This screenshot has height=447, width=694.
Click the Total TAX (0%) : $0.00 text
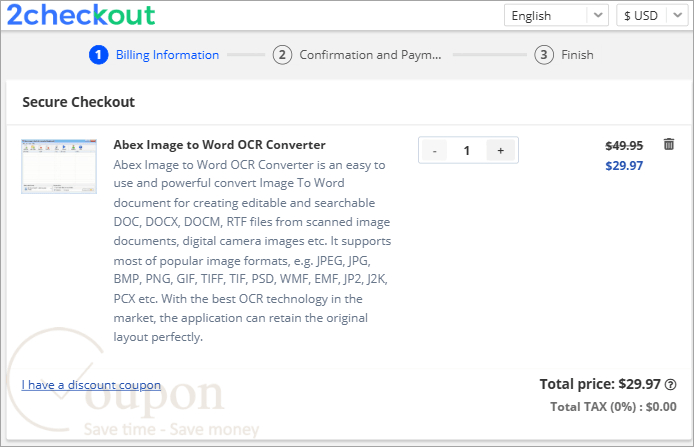point(613,407)
